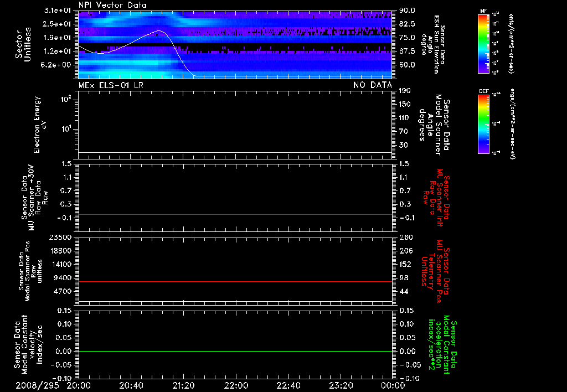
Task: Click the '22:00' time axis label
Action: pyautogui.click(x=236, y=386)
